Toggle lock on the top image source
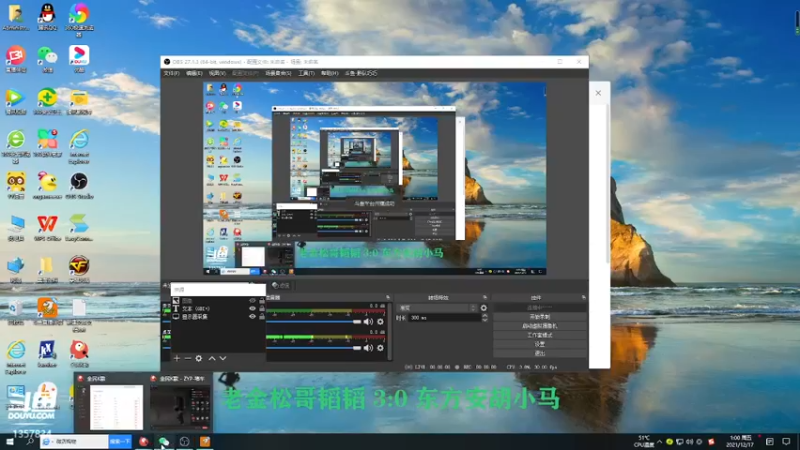The image size is (800, 450). click(x=262, y=301)
